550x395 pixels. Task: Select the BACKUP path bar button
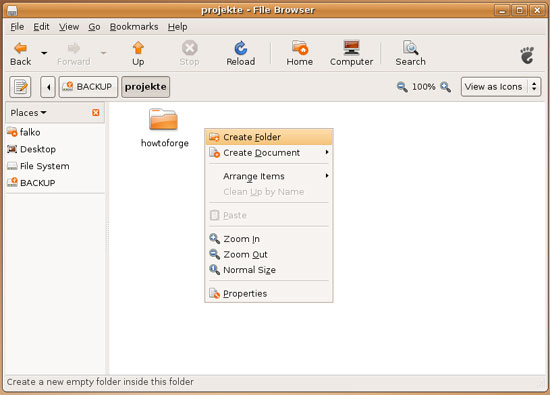pyautogui.click(x=88, y=87)
